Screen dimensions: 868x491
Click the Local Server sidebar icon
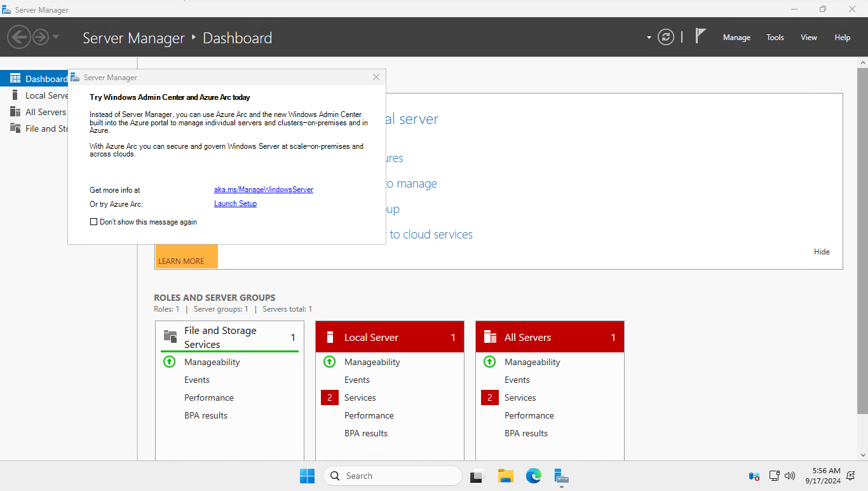15,95
